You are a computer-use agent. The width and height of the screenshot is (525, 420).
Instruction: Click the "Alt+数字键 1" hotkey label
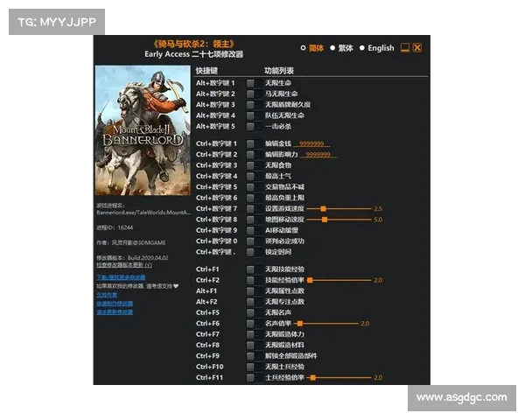coord(215,83)
